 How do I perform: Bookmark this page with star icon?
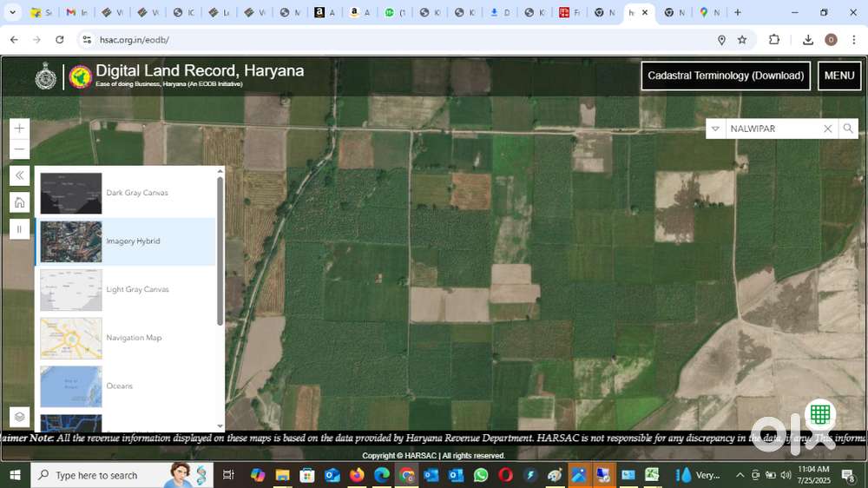tap(742, 40)
